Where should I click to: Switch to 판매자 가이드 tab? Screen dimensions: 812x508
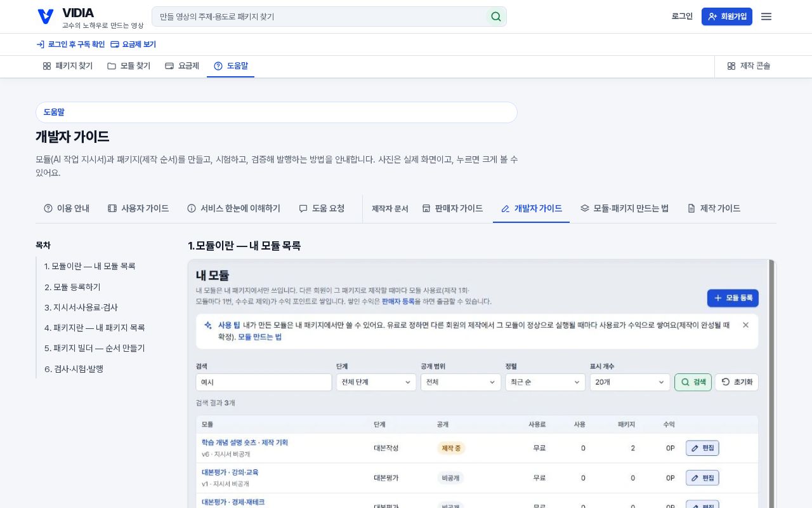click(452, 208)
